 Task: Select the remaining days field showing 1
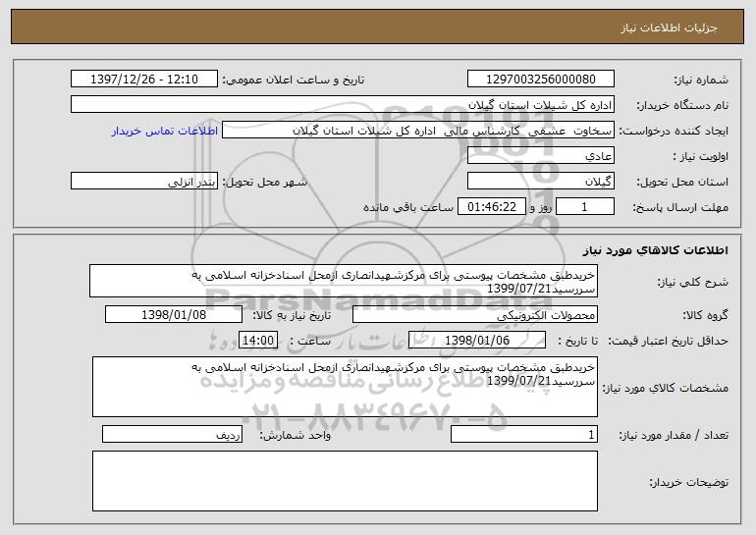click(585, 207)
